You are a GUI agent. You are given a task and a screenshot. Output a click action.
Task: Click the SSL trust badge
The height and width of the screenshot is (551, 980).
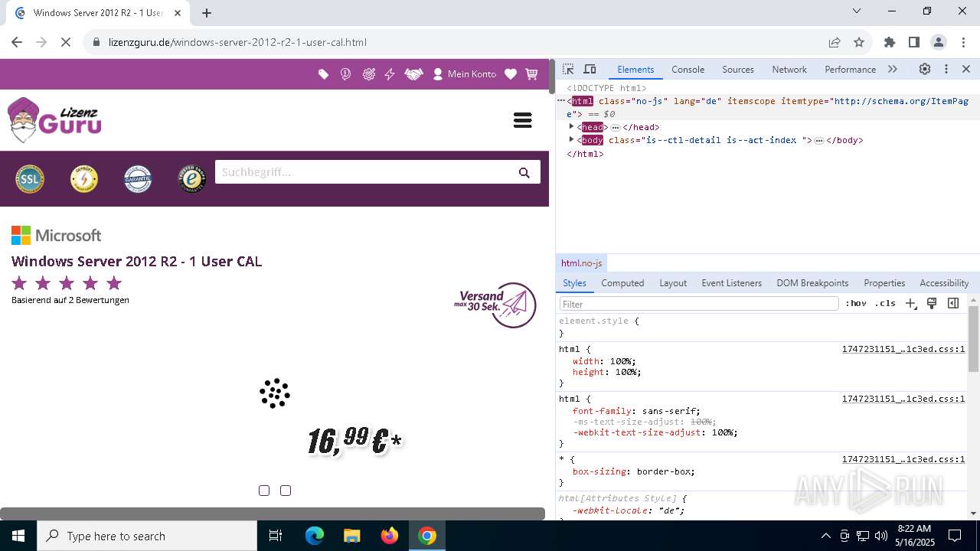(x=30, y=179)
